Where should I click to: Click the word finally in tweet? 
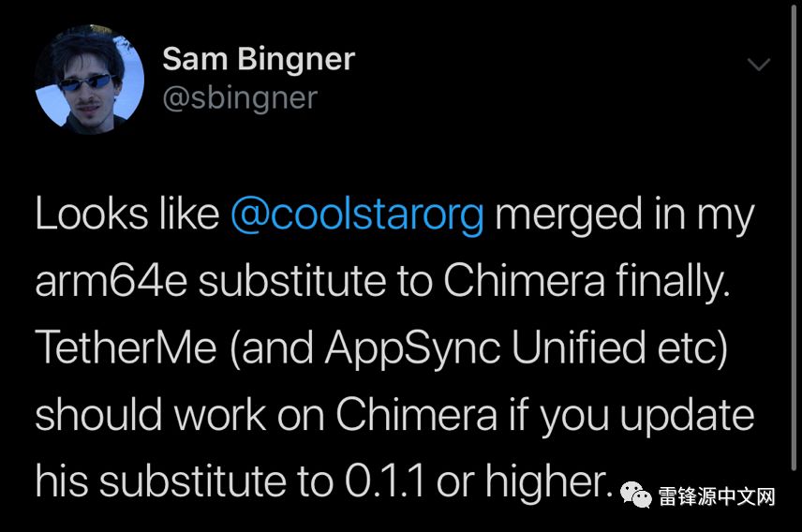[x=673, y=281]
